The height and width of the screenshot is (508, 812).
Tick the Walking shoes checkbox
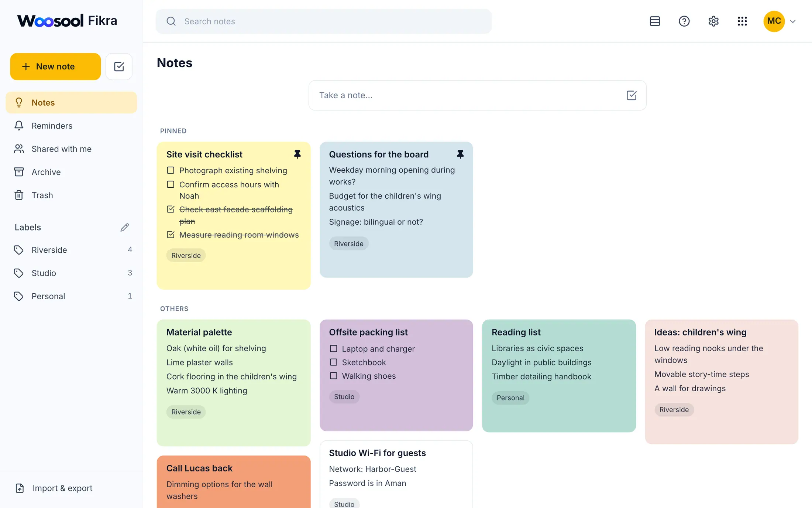point(333,376)
